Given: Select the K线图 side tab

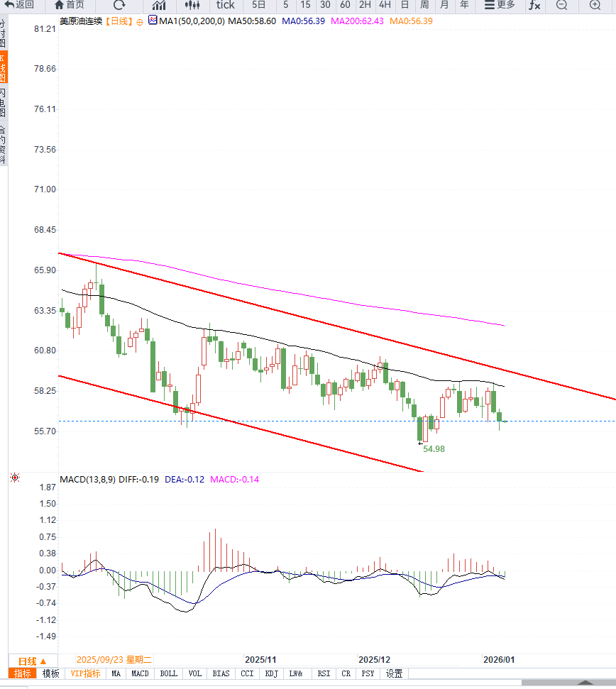Looking at the screenshot, I should click(3, 67).
